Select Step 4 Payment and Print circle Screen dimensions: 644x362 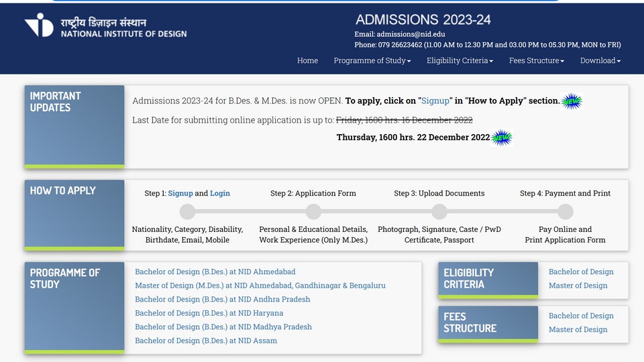[x=565, y=212]
